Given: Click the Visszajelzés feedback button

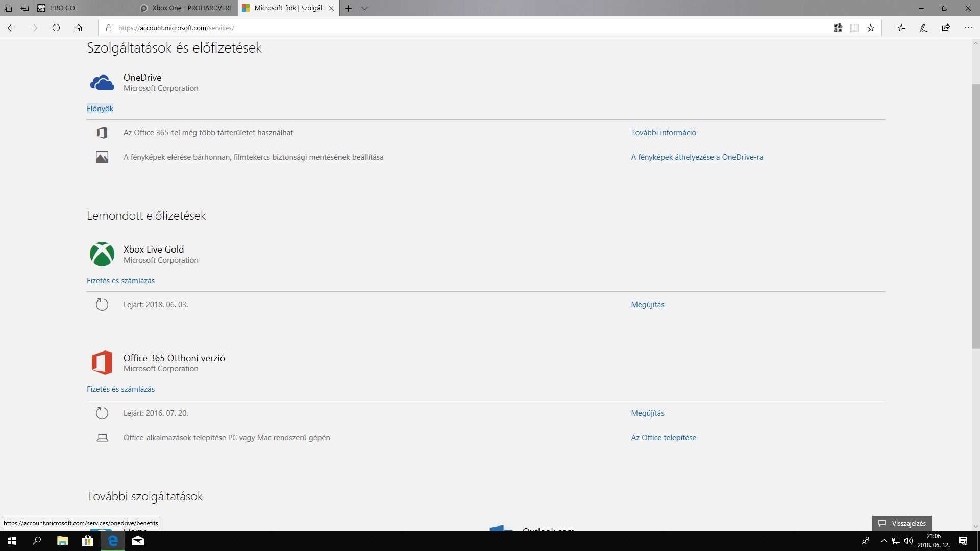Looking at the screenshot, I should coord(902,523).
